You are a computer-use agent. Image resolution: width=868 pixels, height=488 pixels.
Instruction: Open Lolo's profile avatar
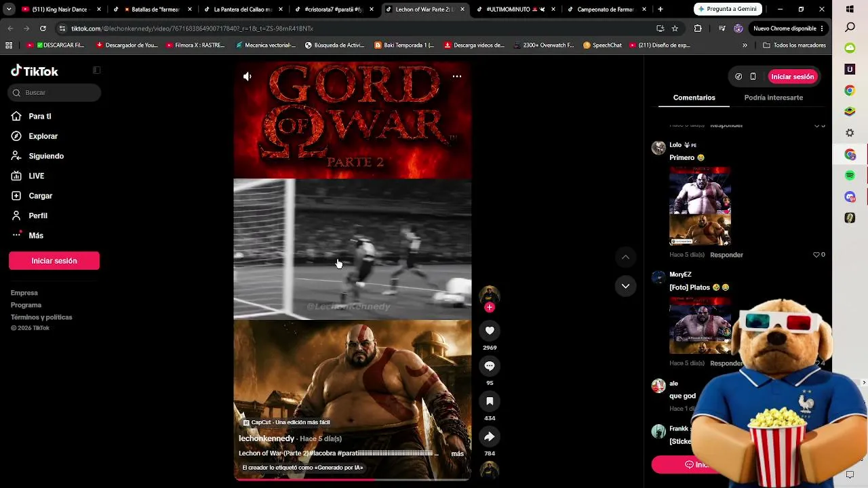click(x=658, y=148)
